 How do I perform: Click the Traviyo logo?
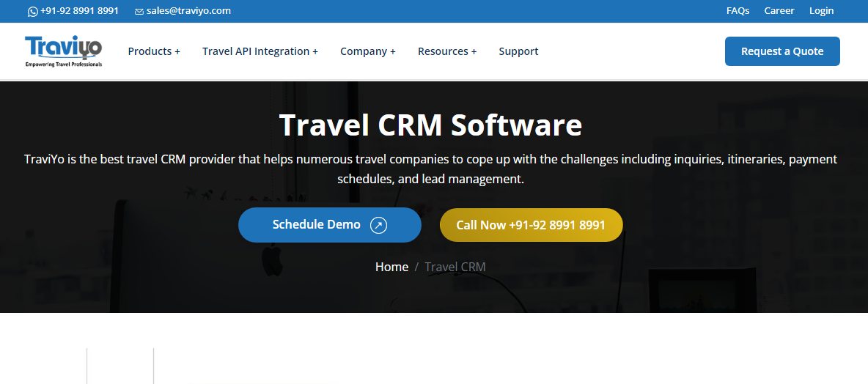[64, 51]
